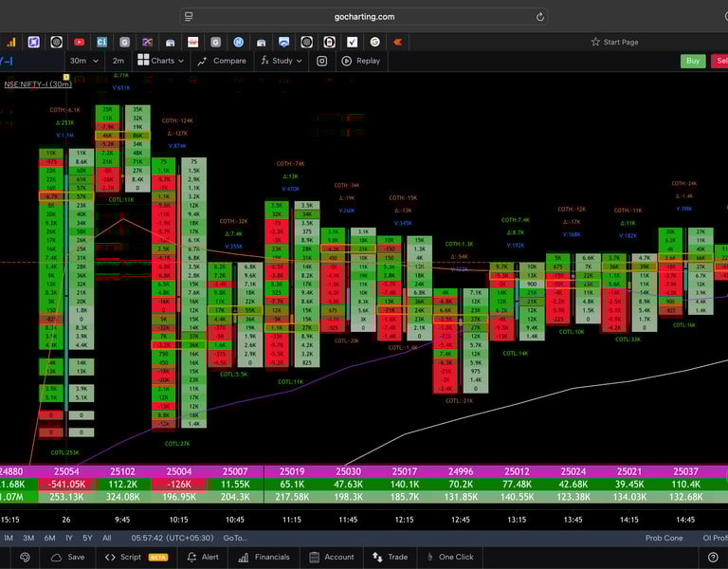
Task: Open the help question-mark icon
Action: click(713, 557)
